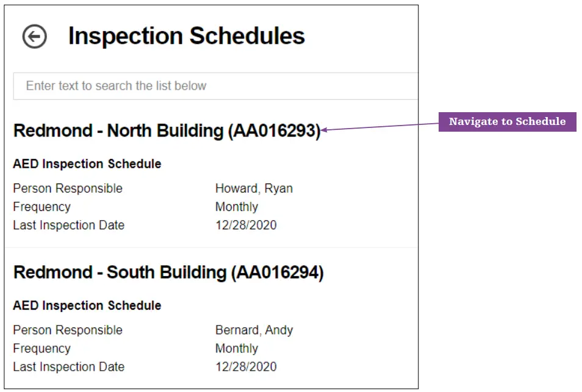The width and height of the screenshot is (582, 392).
Task: Select Monthly value for North Building
Action: pos(237,207)
